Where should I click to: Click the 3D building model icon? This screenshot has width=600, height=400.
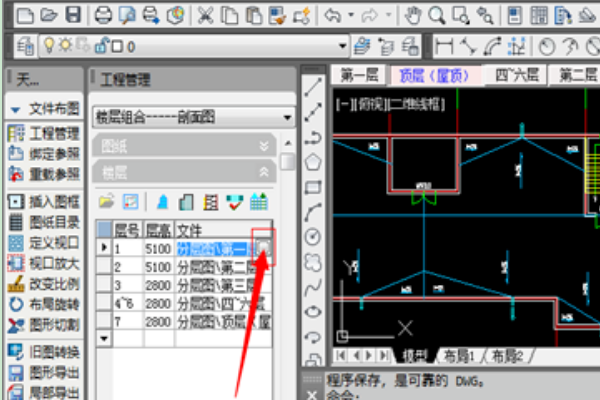tap(162, 202)
